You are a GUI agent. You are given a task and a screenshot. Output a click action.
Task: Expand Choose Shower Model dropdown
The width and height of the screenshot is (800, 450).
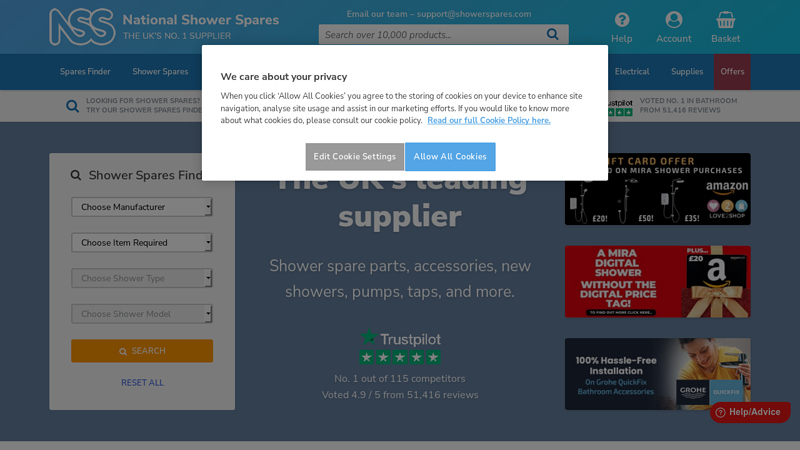pyautogui.click(x=142, y=314)
